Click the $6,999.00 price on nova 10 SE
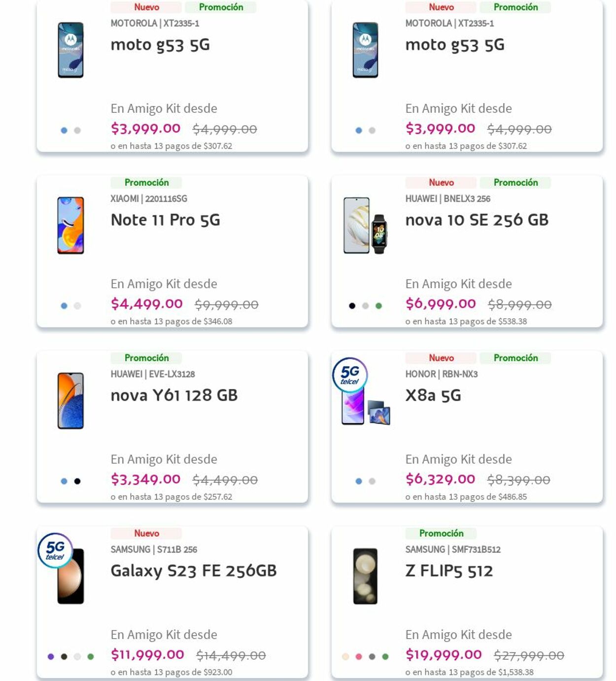Screen dimensions: 616x681 [x=441, y=304]
